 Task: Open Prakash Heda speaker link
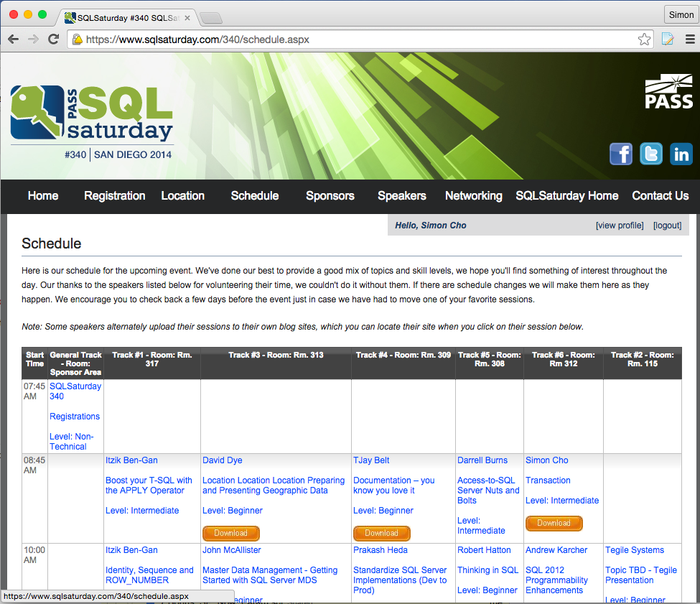380,550
